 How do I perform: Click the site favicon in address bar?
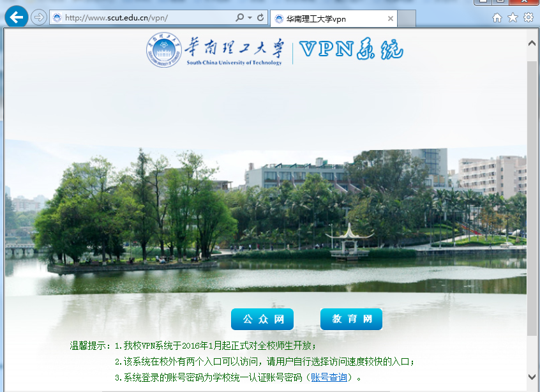pos(57,18)
